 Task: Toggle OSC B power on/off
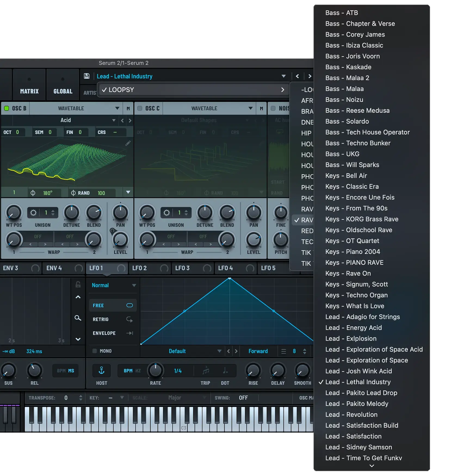[x=7, y=108]
